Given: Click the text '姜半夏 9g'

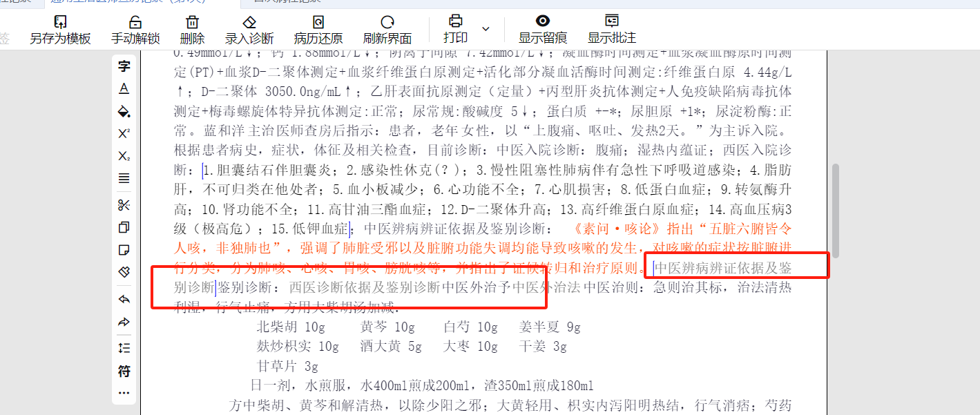Looking at the screenshot, I should pyautogui.click(x=550, y=327).
